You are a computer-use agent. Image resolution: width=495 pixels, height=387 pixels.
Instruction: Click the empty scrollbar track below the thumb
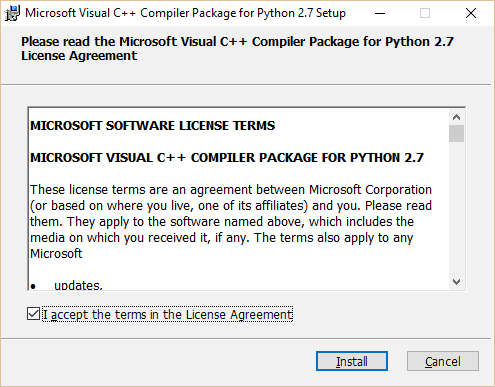tap(456, 208)
